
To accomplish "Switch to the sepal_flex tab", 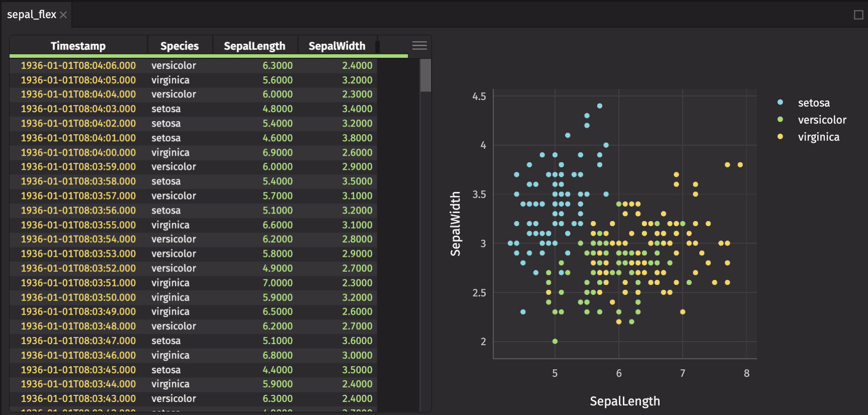I will 32,15.
